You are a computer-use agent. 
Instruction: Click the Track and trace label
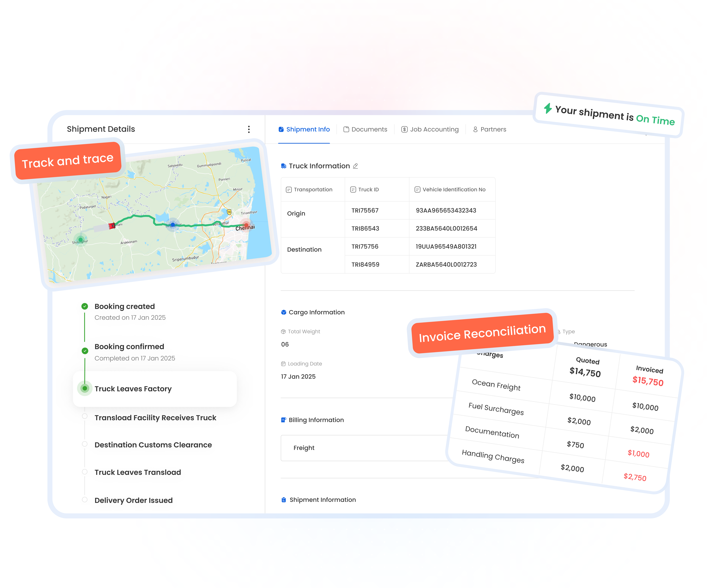68,161
